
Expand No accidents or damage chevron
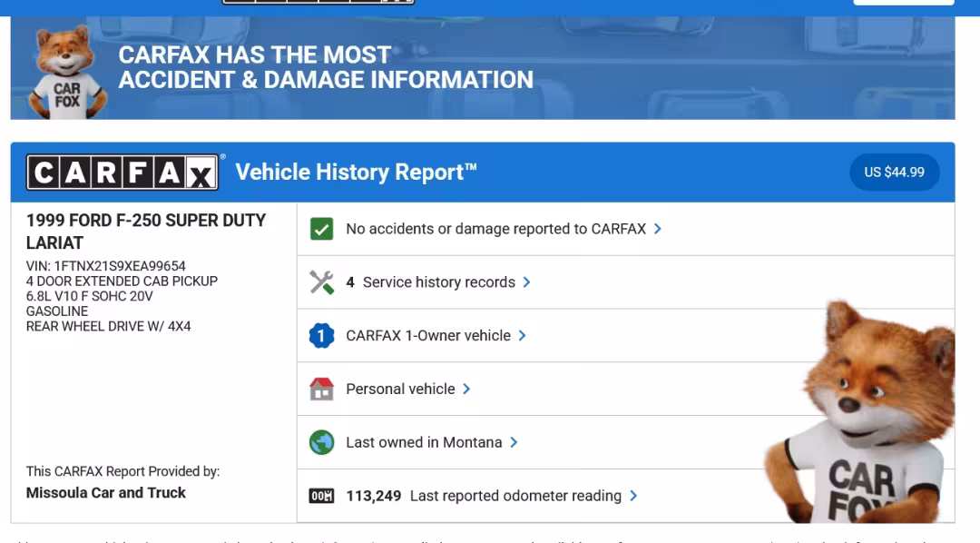pyautogui.click(x=658, y=229)
